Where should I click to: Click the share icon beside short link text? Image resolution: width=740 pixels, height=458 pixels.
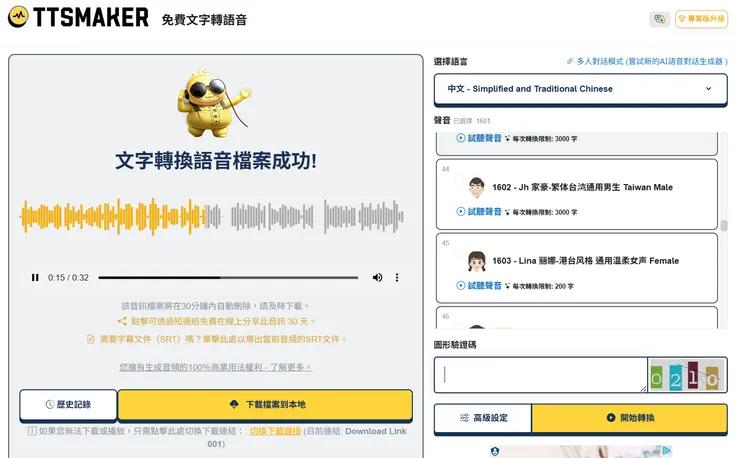[x=122, y=322]
